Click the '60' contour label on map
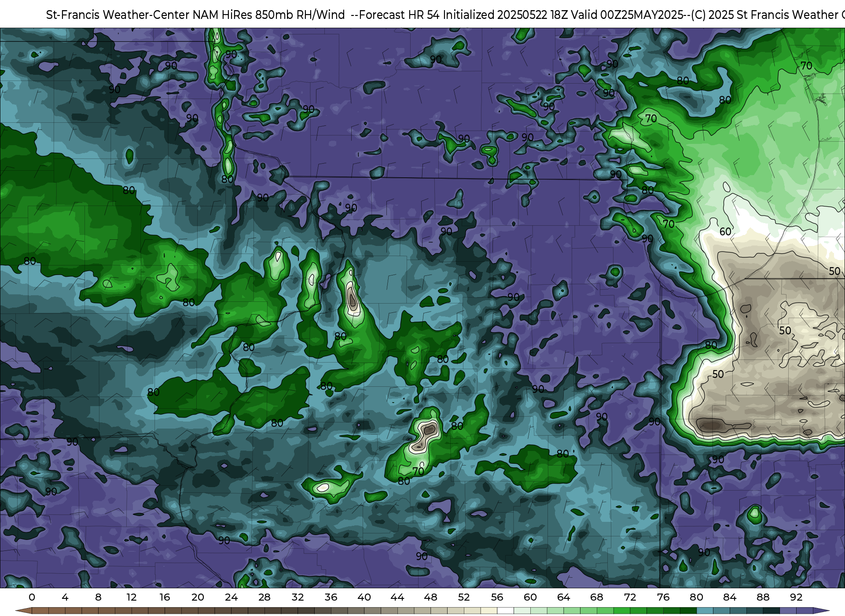Viewport: 845px width, 616px height. click(x=725, y=232)
